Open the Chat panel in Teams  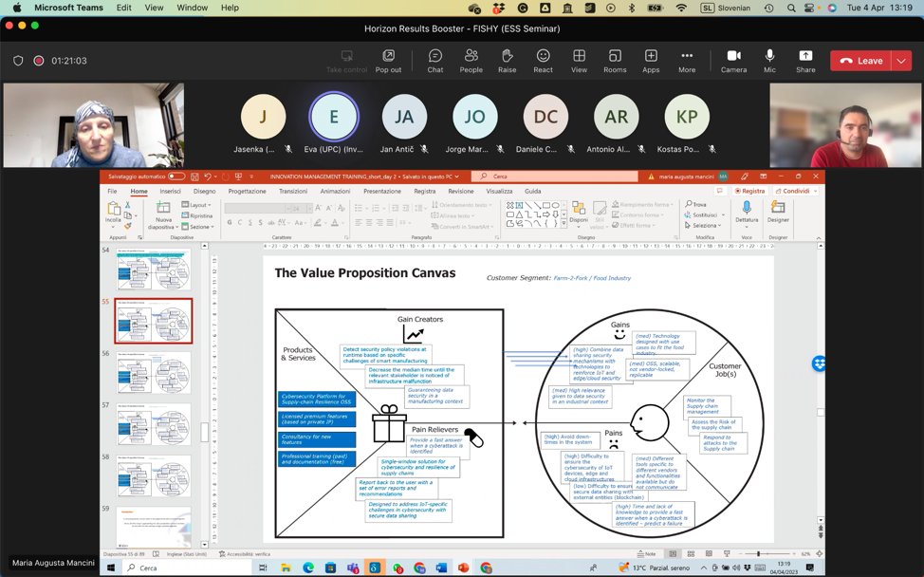point(434,61)
